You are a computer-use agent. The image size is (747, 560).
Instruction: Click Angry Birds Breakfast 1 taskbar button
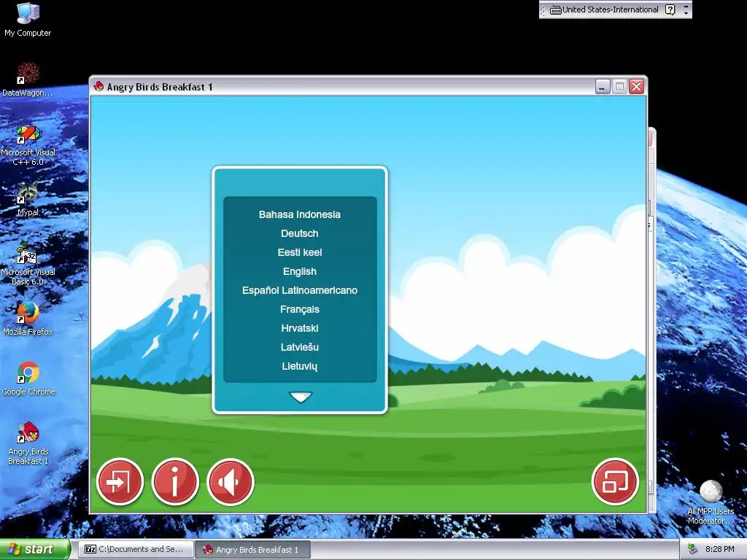pyautogui.click(x=253, y=550)
